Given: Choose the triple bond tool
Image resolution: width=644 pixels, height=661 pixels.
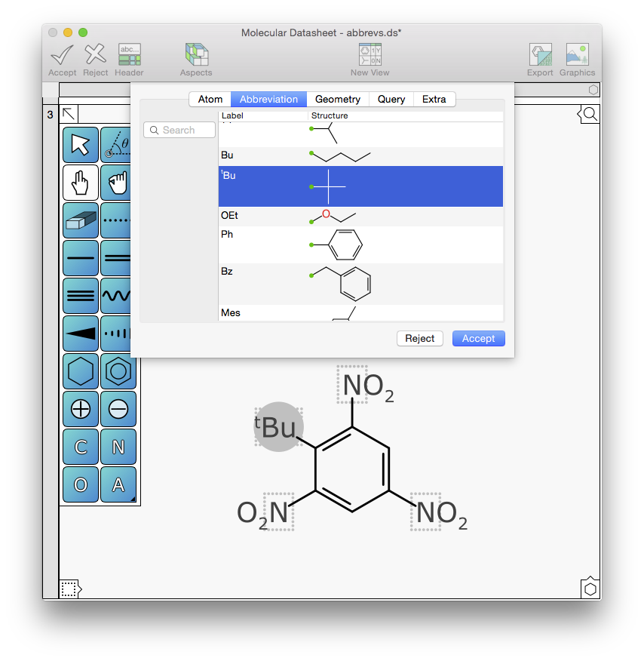Looking at the screenshot, I should click(80, 296).
